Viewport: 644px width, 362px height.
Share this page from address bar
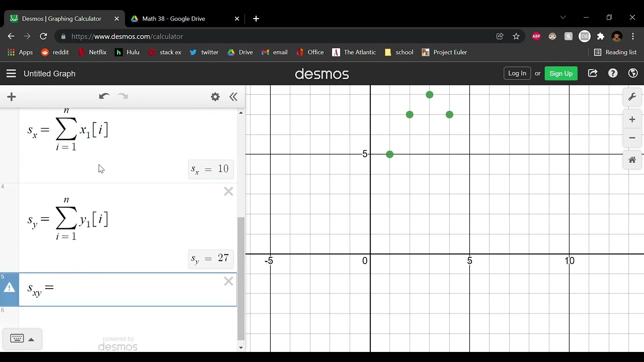pyautogui.click(x=500, y=36)
